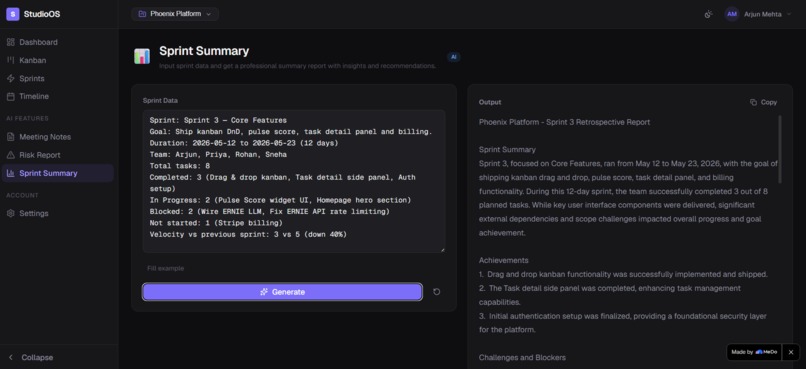Click the 'Sprint Summary' page heading
The height and width of the screenshot is (369, 806).
click(204, 51)
